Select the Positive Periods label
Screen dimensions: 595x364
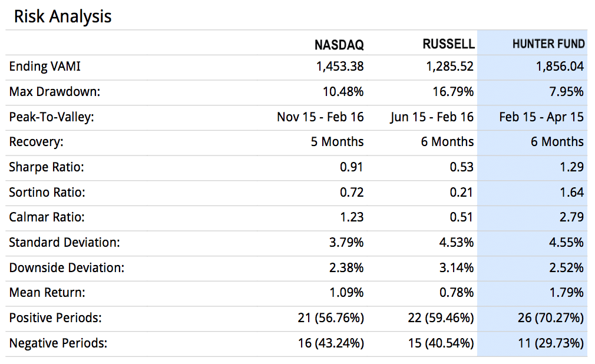(55, 317)
